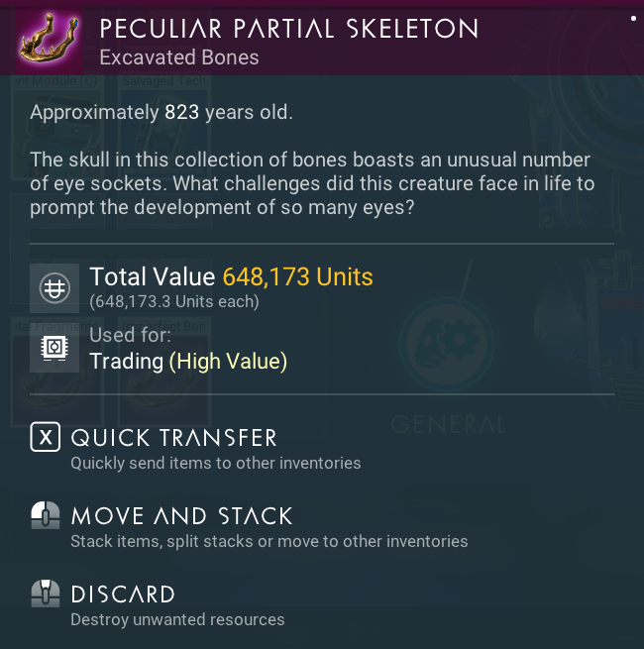The height and width of the screenshot is (649, 644).
Task: Click the Peculiar Partial Skeleton title
Action: [288, 29]
